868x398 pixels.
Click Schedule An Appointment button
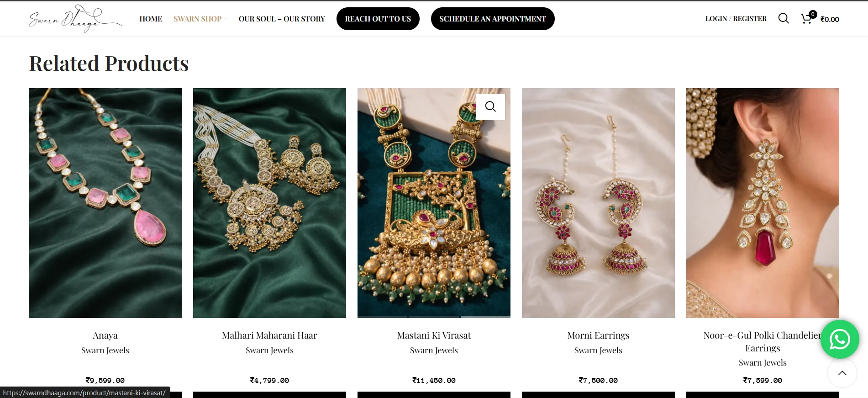click(493, 19)
